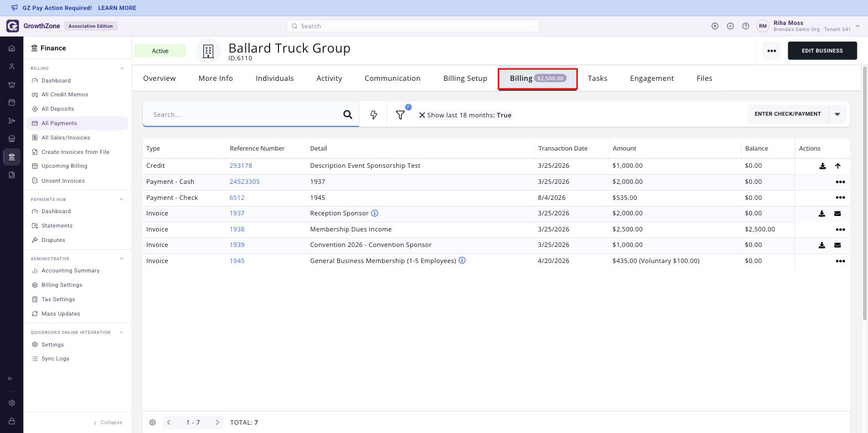Go to the Communication tab
The image size is (868, 433).
pyautogui.click(x=392, y=79)
